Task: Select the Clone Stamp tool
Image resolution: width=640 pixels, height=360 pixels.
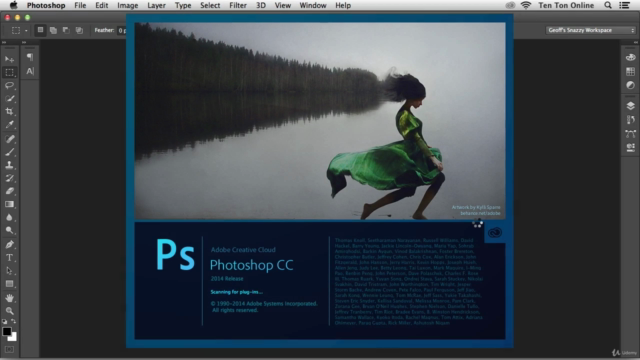Action: pyautogui.click(x=9, y=165)
